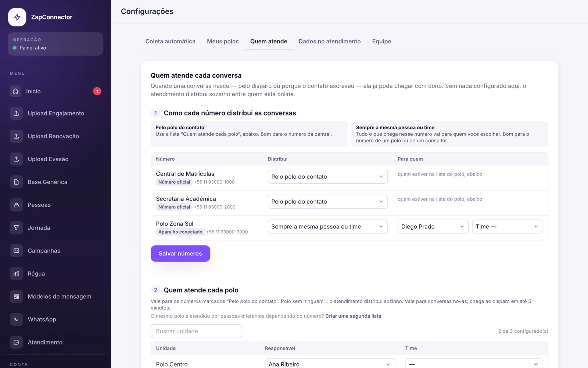Click the Upload Renovação upload icon
This screenshot has height=368, width=588.
(16, 136)
